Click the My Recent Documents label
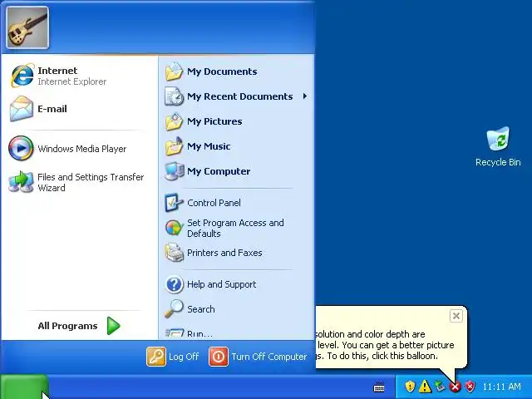 (x=239, y=96)
